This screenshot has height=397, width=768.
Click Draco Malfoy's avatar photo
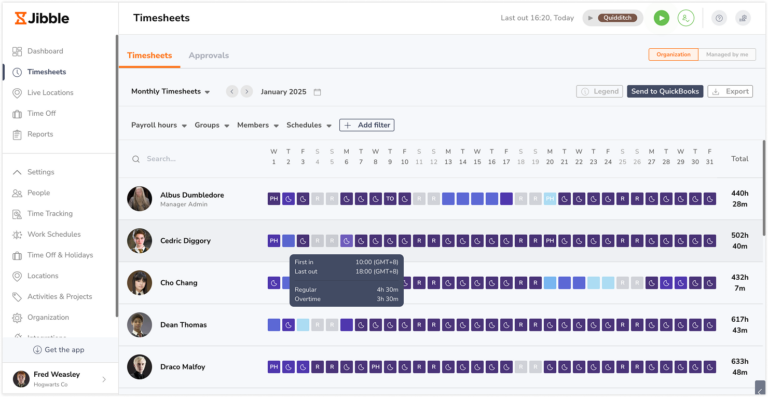click(x=140, y=367)
